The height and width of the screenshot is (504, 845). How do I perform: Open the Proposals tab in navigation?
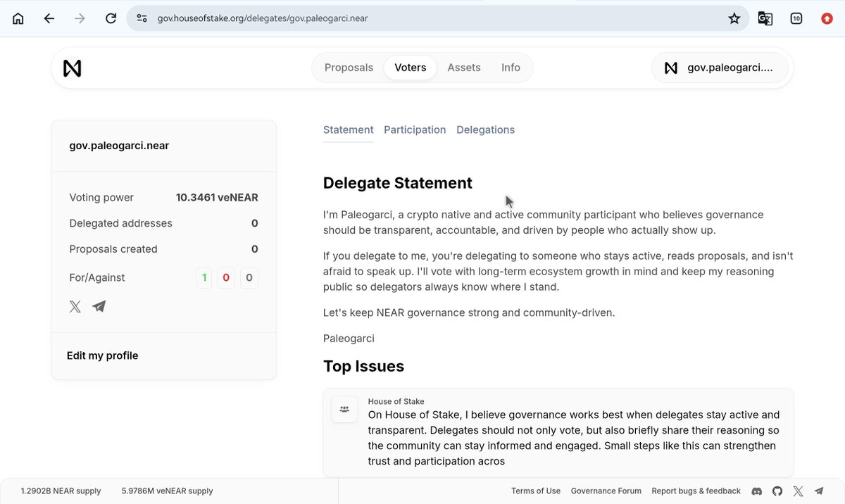pos(349,68)
